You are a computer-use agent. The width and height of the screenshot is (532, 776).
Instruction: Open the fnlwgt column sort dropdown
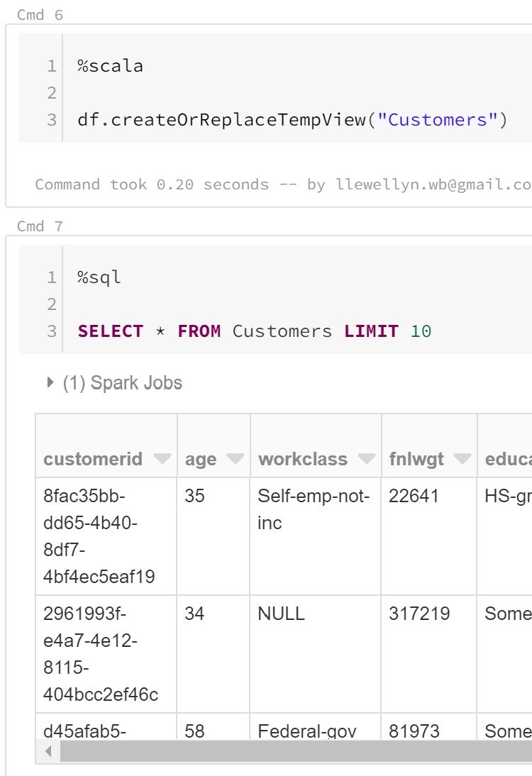pyautogui.click(x=462, y=459)
